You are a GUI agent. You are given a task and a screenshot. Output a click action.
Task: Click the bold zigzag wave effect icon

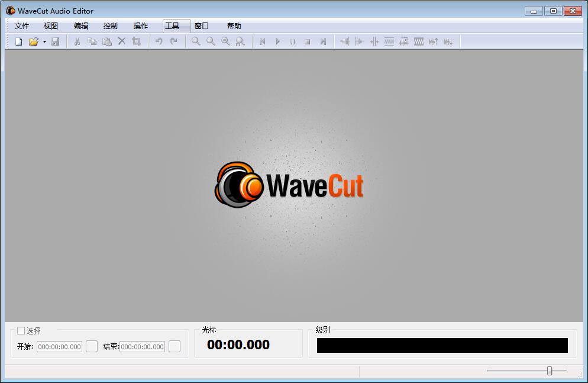[x=418, y=41]
